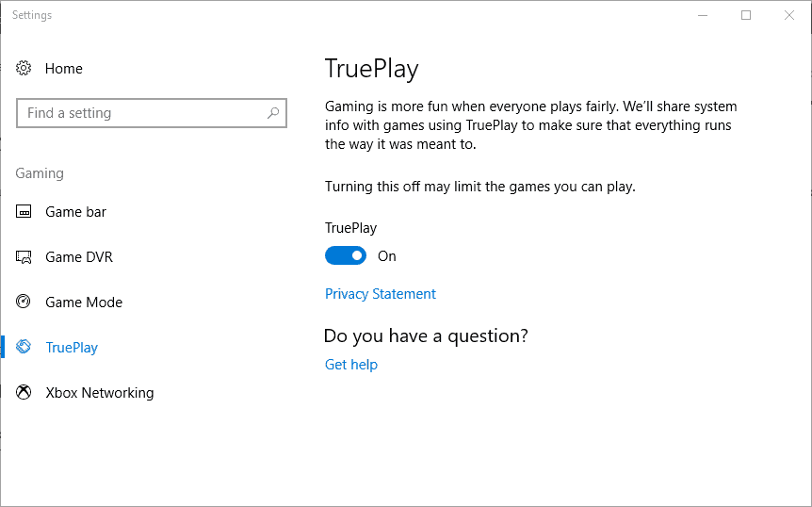812x507 pixels.
Task: Maximize the Settings window
Action: [x=746, y=15]
